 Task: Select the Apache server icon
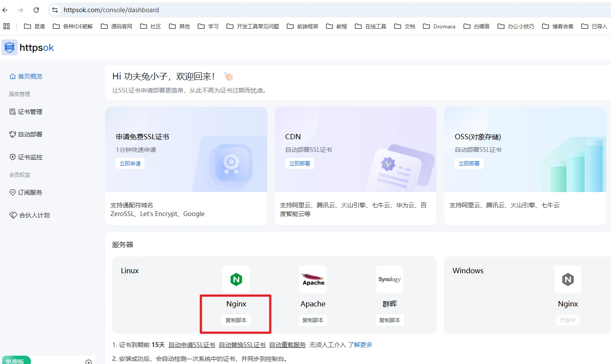[312, 279]
